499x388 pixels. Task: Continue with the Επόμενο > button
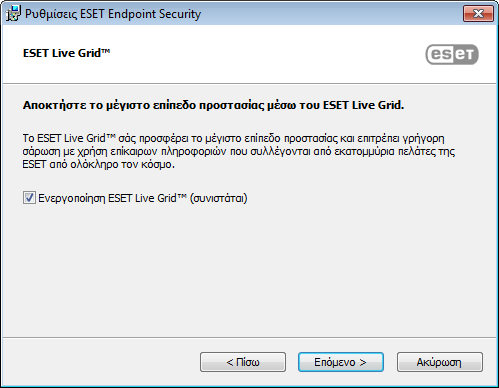(341, 362)
